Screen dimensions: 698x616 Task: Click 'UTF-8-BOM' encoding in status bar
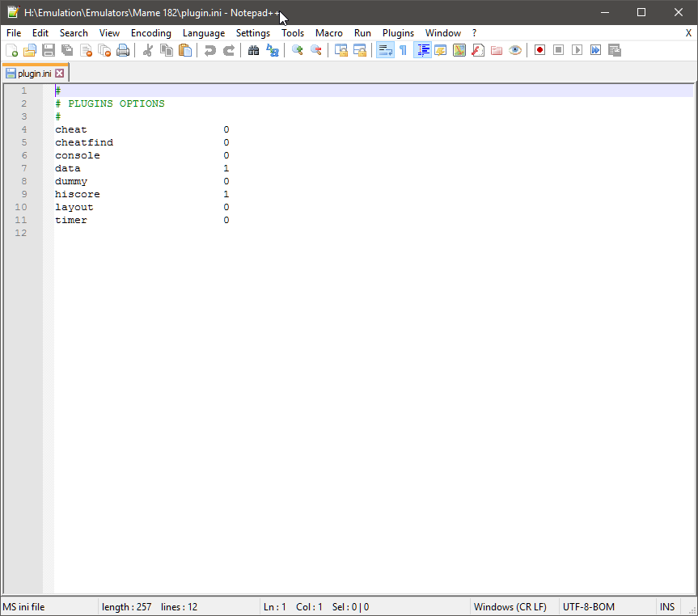[589, 607]
